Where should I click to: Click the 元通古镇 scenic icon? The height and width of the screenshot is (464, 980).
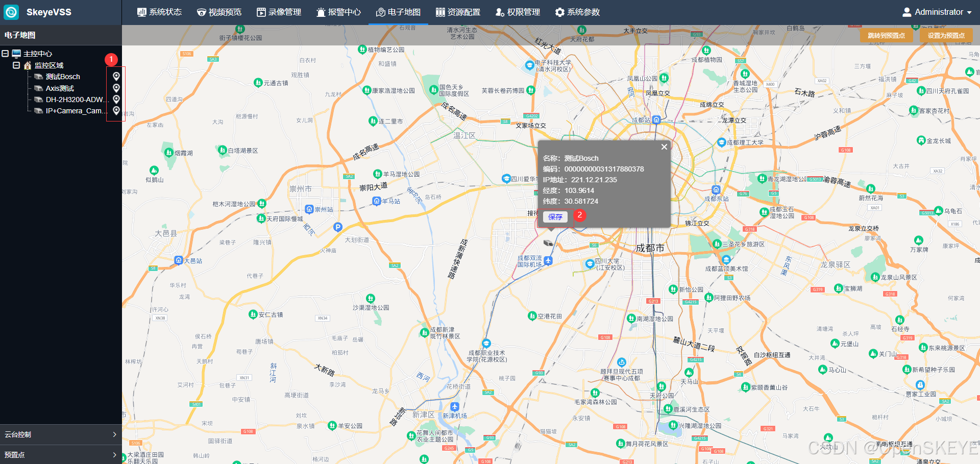258,83
